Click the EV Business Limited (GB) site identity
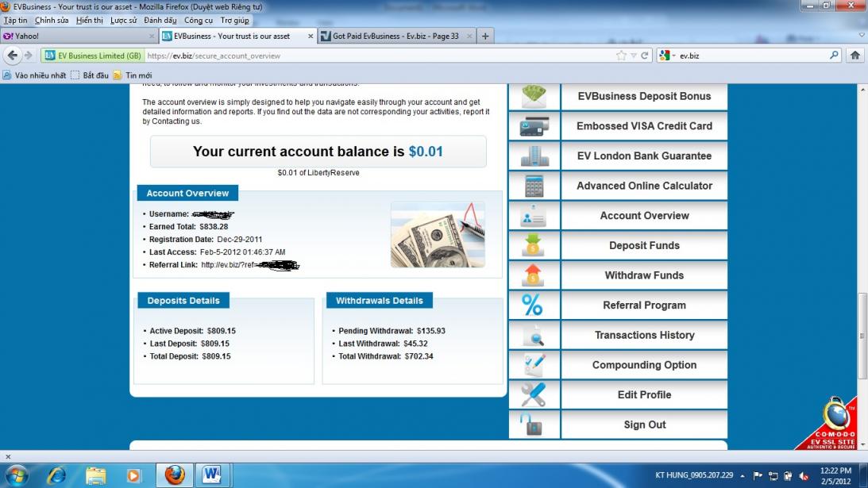This screenshot has width=868, height=488. coord(92,56)
